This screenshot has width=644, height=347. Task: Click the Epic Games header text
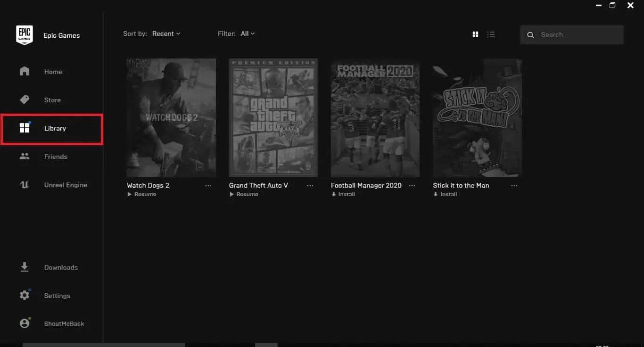point(62,35)
